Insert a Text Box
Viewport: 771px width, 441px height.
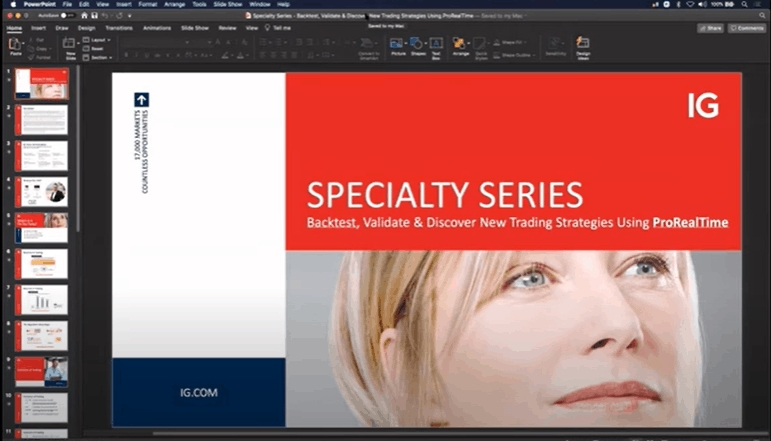click(x=436, y=43)
